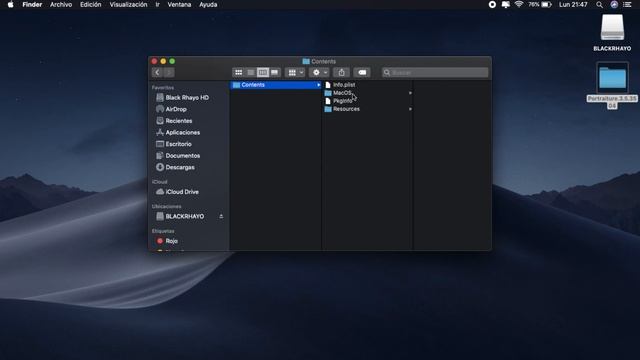Open Recientes in the sidebar
Screen dimensions: 640x360
coord(179,121)
